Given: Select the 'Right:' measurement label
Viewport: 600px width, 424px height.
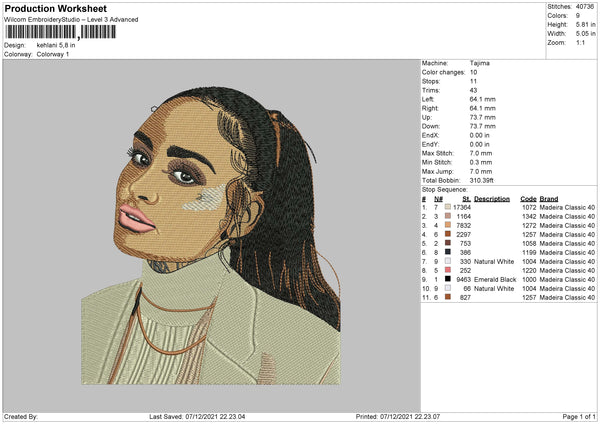Looking at the screenshot, I should (x=430, y=108).
